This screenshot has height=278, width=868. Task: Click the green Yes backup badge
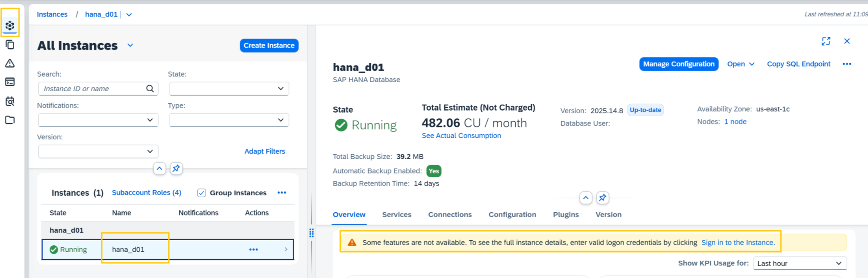434,171
